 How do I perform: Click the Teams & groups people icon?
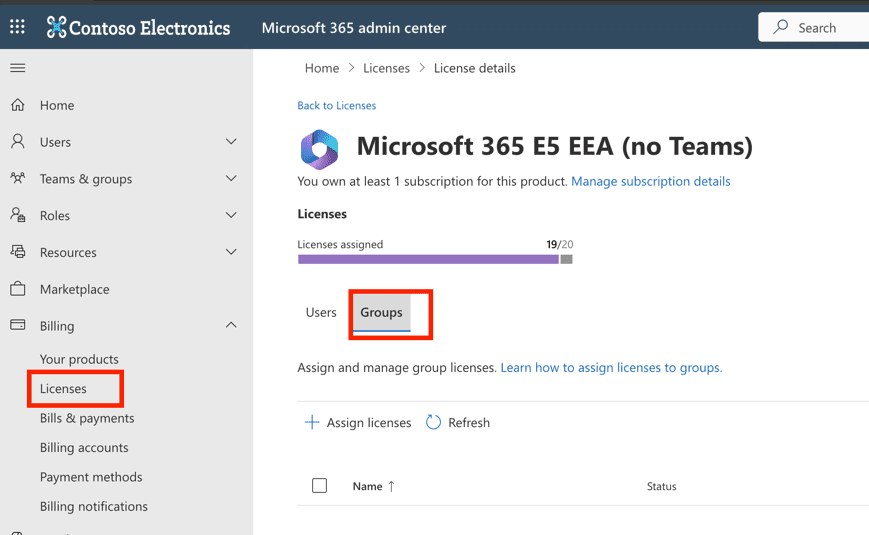pos(18,179)
